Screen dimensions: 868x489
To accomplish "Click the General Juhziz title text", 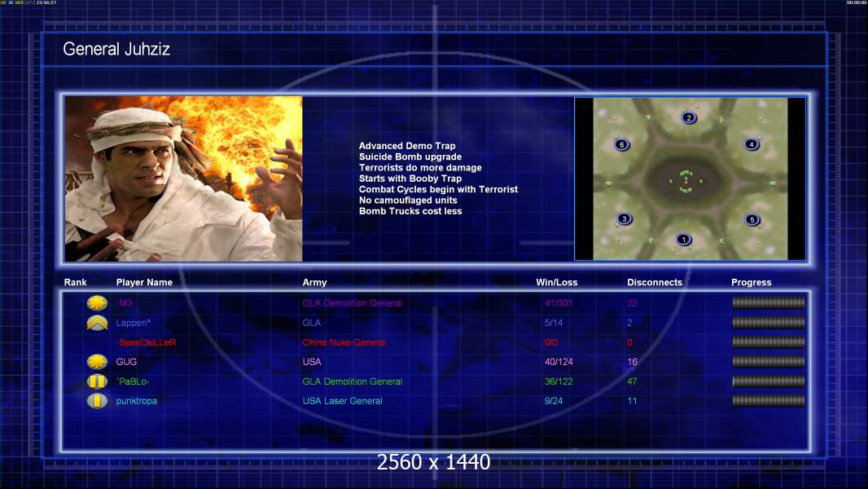I will pos(116,49).
